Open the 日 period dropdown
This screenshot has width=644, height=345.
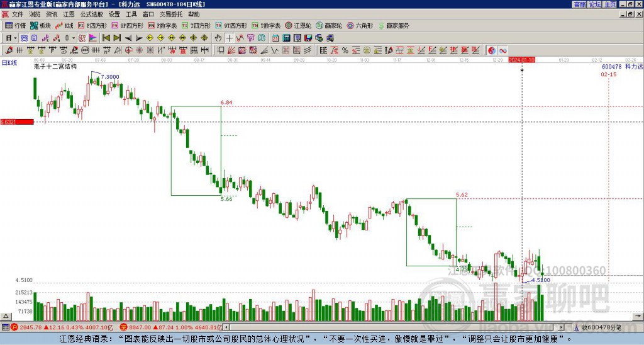pos(11,38)
